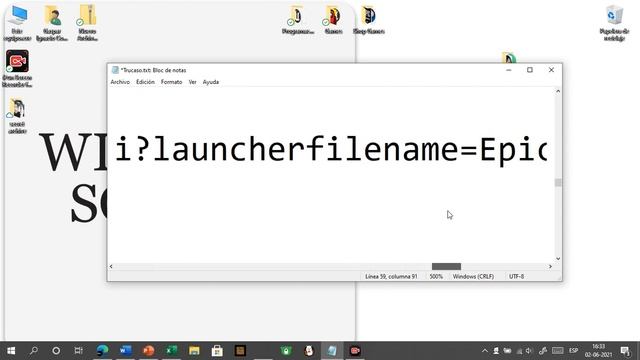
Task: Select the red screen recorder desktop icon
Action: [x=17, y=69]
